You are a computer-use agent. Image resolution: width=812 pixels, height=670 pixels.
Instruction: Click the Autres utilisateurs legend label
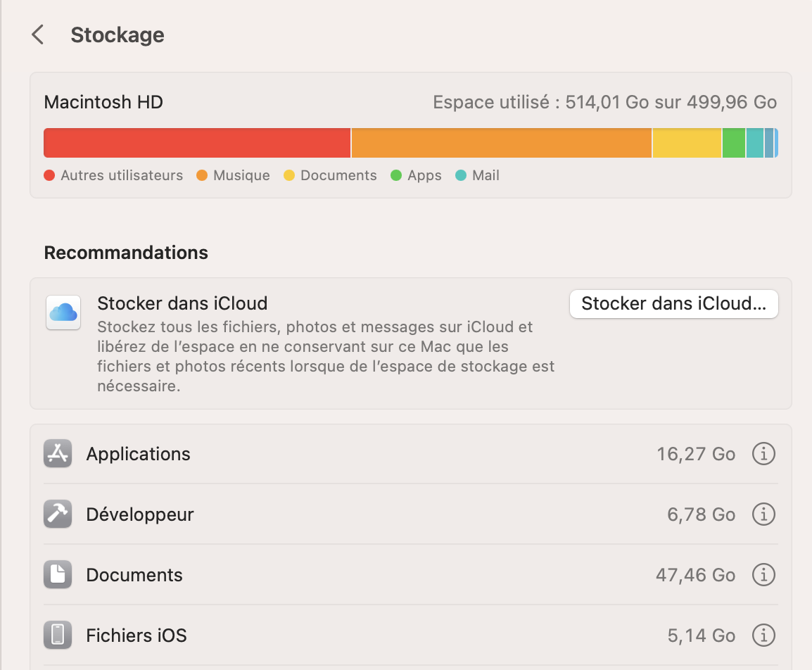pyautogui.click(x=122, y=175)
